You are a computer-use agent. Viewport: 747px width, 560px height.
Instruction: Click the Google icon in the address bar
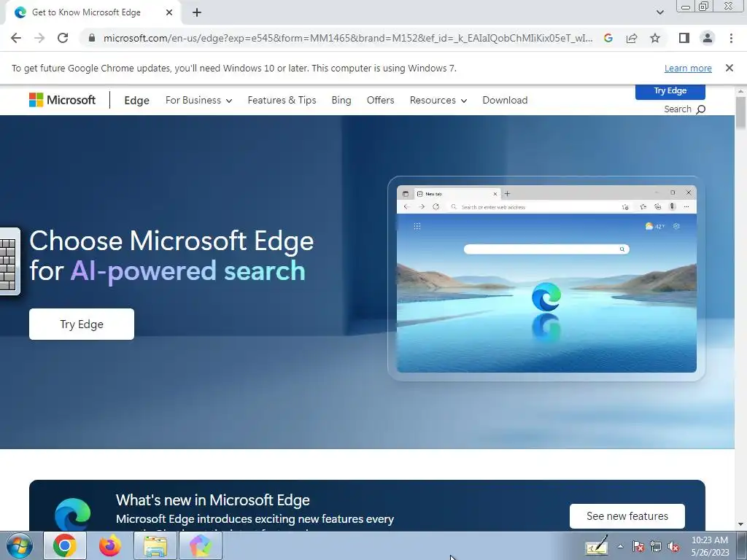[x=608, y=38]
